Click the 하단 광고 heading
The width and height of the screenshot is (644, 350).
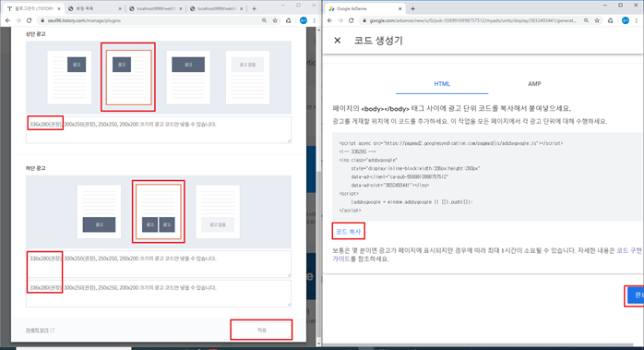pos(35,168)
